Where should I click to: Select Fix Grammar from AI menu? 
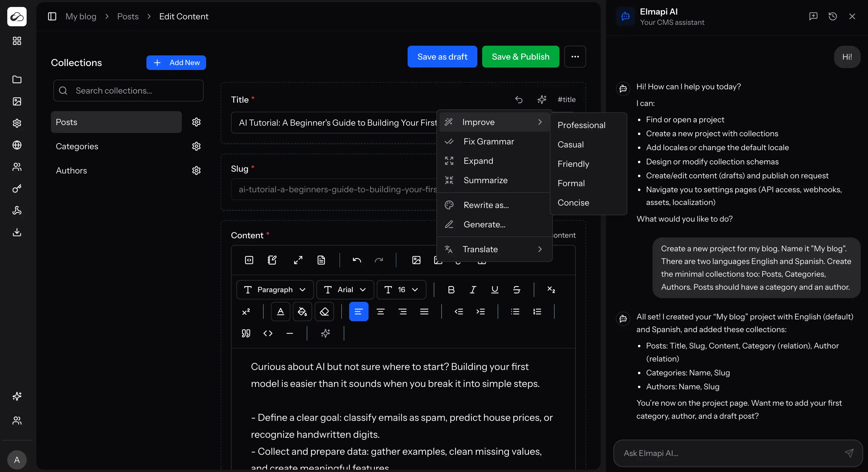(494, 141)
